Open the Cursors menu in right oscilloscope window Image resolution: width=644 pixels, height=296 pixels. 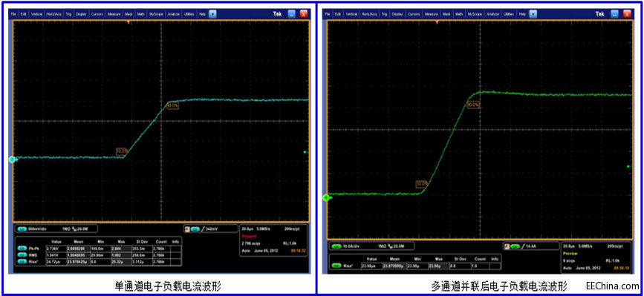(x=414, y=14)
